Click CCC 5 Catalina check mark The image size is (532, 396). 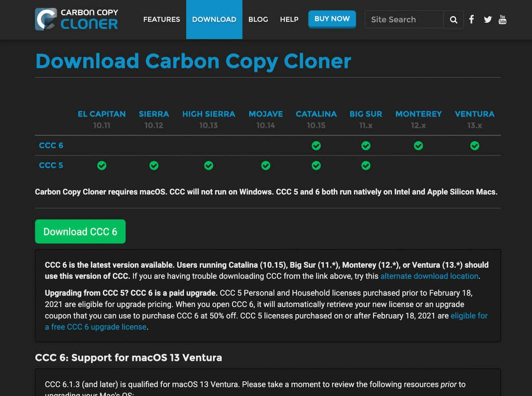[x=316, y=165]
